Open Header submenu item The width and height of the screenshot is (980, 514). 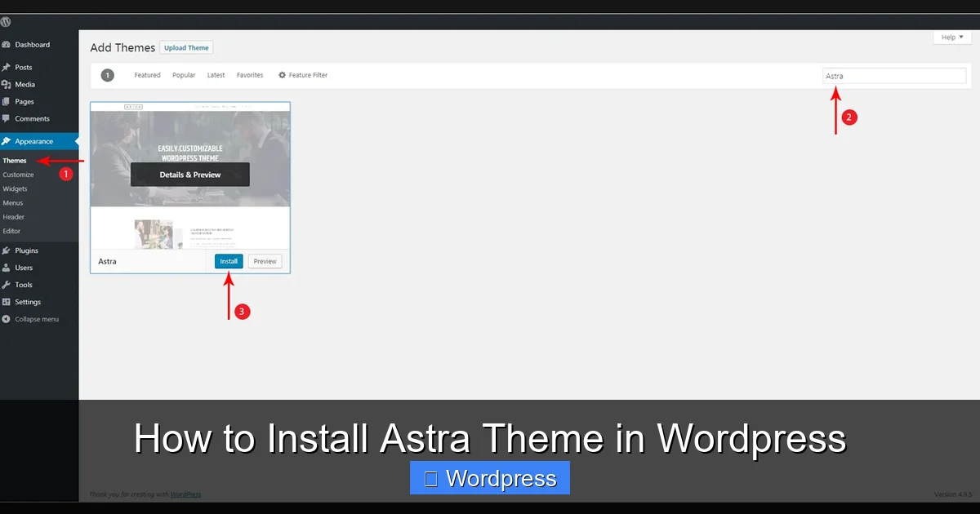pyautogui.click(x=14, y=217)
